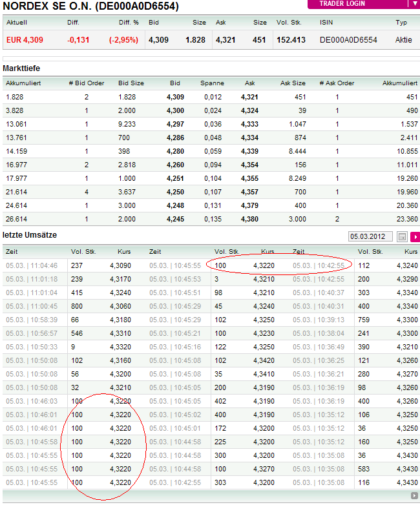
Task: Click the letzte Umsätze section heading
Action: tap(30, 235)
